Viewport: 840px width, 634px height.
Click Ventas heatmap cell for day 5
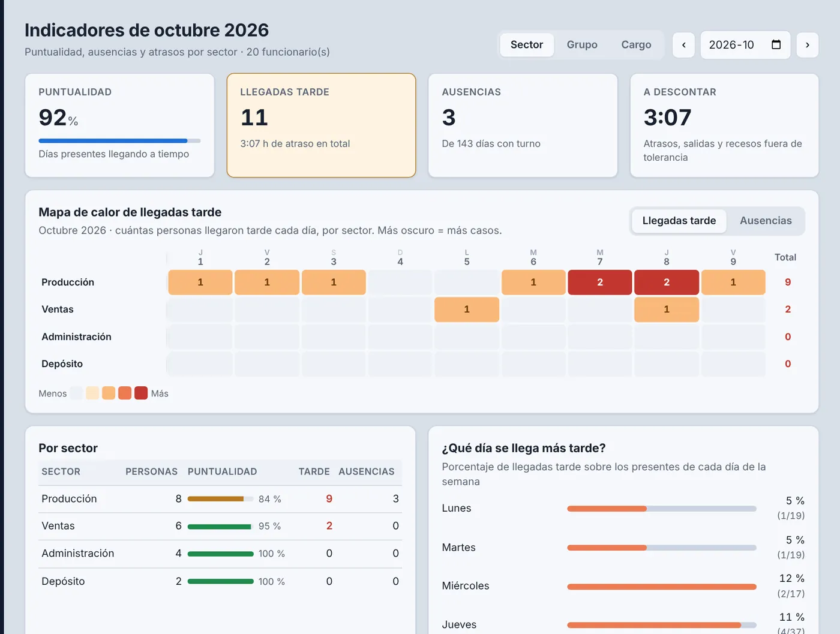pos(467,310)
